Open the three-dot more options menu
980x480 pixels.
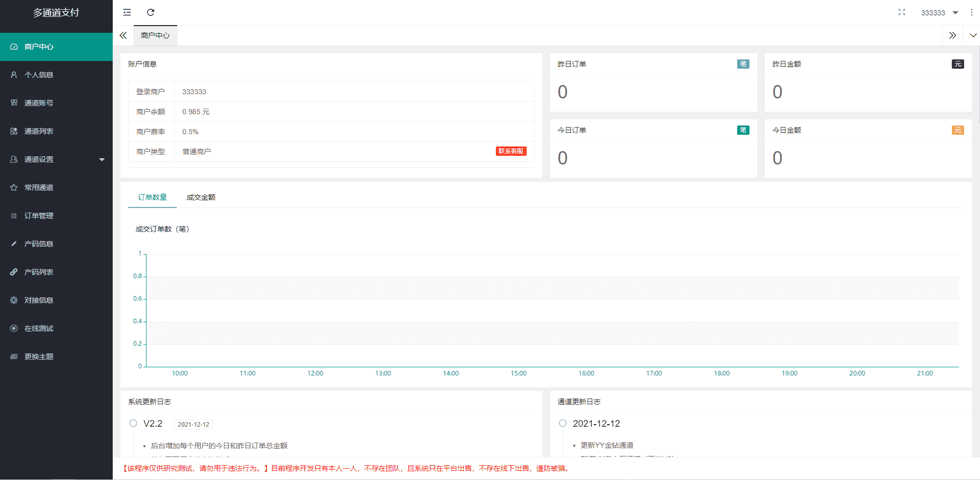coord(971,12)
